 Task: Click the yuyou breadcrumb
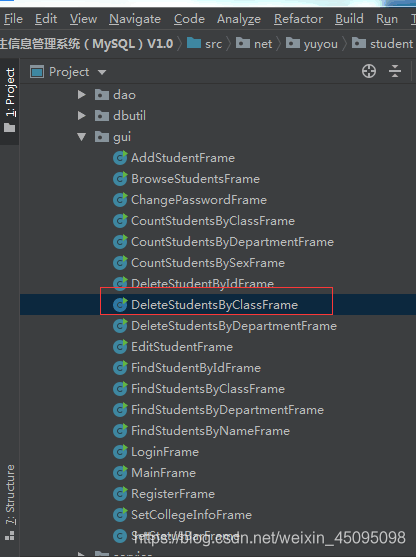coord(312,44)
